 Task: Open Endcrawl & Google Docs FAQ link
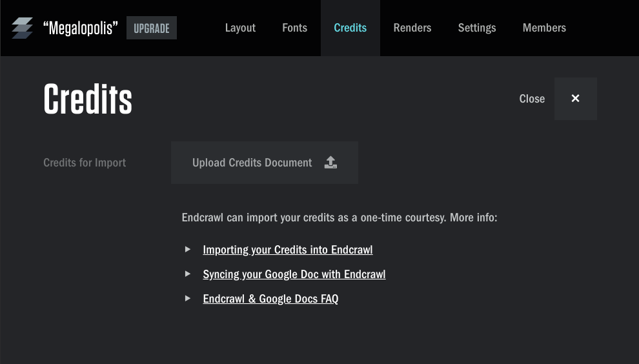pyautogui.click(x=270, y=299)
